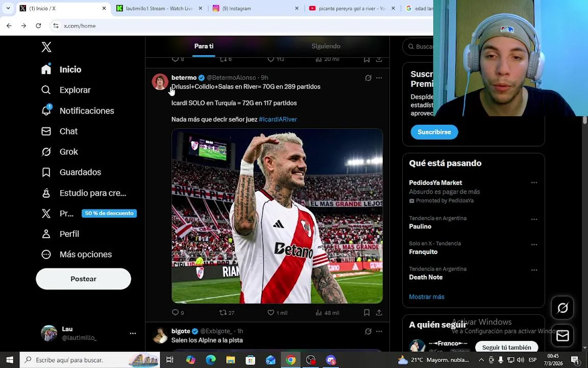Click the Postear button
The width and height of the screenshot is (588, 368).
(83, 279)
